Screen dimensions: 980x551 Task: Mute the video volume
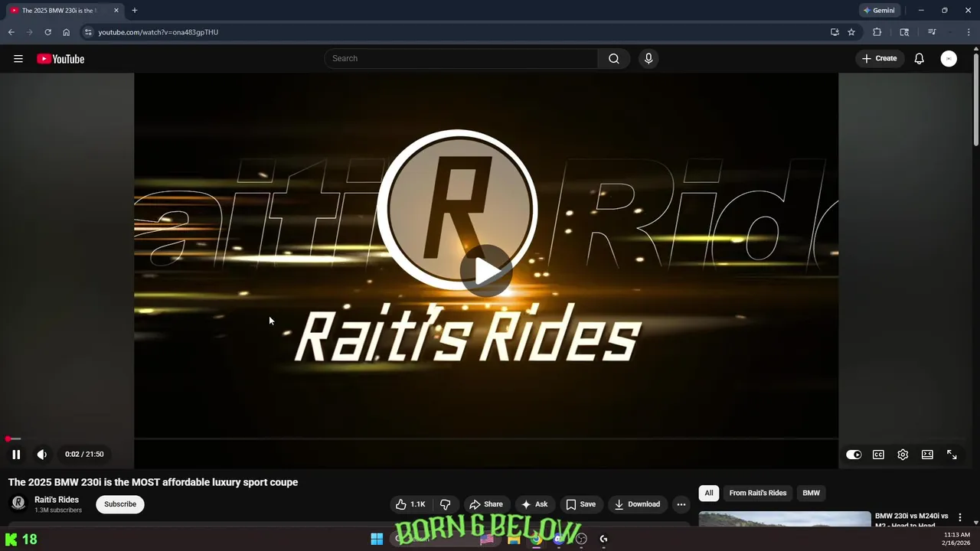42,455
